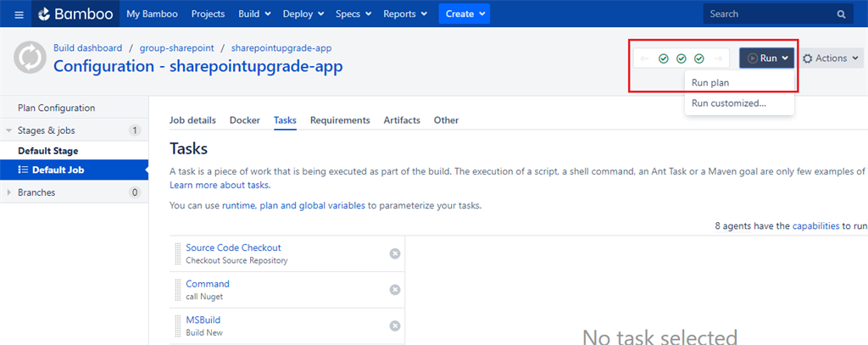Grab the Command task drag handle
This screenshot has width=868, height=345.
coord(178,290)
